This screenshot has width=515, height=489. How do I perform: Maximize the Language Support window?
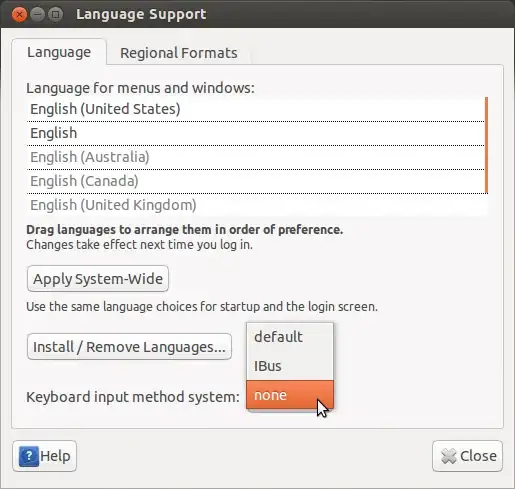(x=55, y=15)
